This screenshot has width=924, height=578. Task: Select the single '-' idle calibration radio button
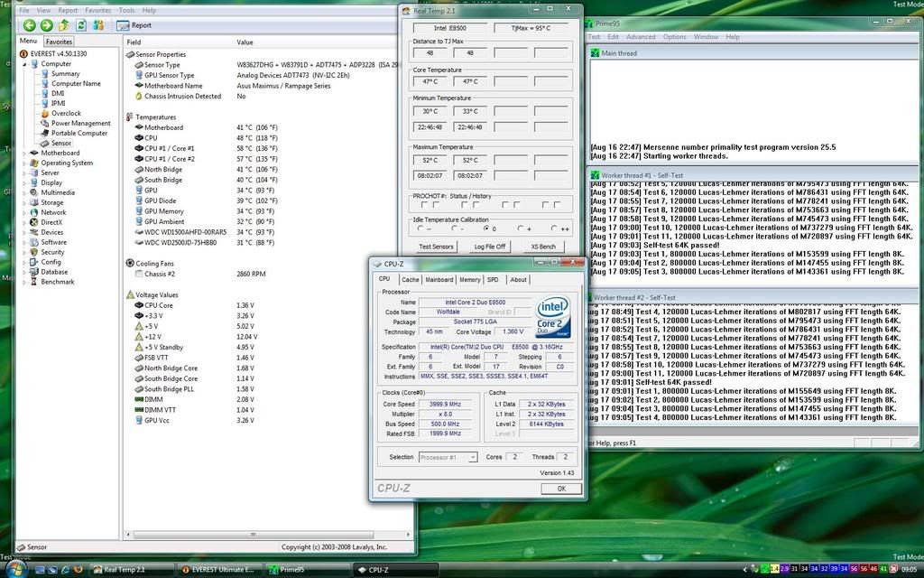(x=455, y=228)
